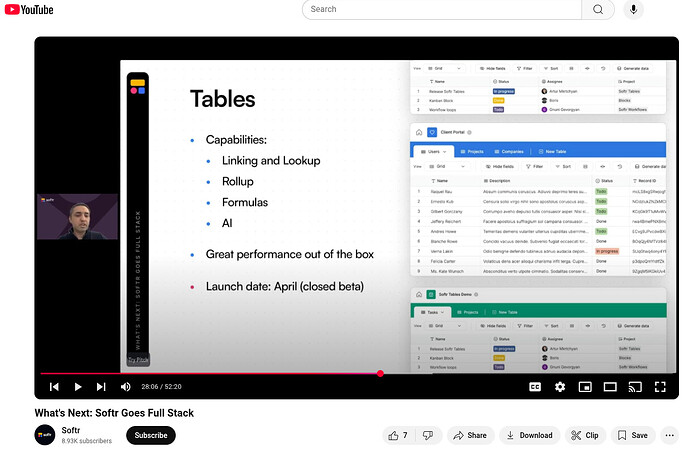Play the video
The image size is (690, 449).
pyautogui.click(x=78, y=387)
